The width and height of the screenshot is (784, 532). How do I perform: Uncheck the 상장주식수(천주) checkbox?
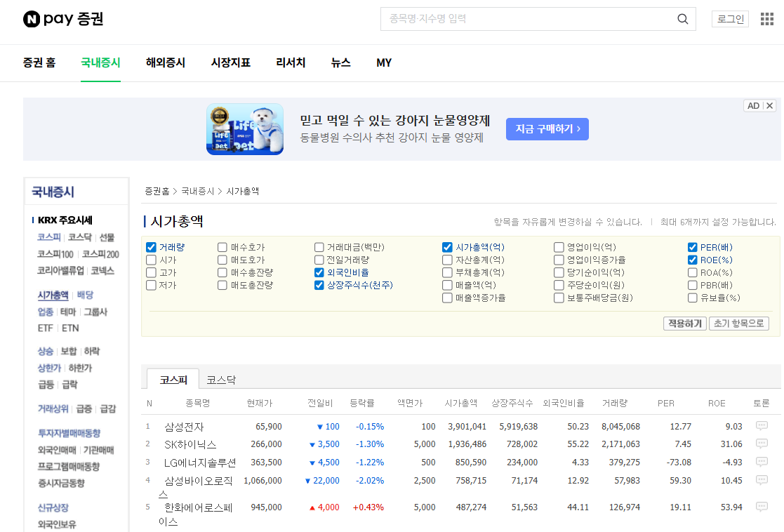319,285
